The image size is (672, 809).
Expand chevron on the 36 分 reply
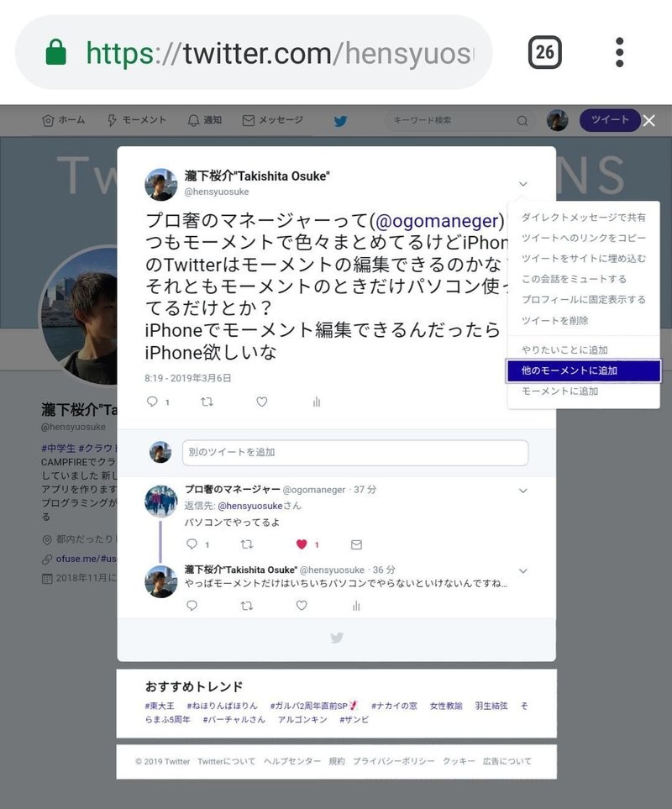point(523,570)
